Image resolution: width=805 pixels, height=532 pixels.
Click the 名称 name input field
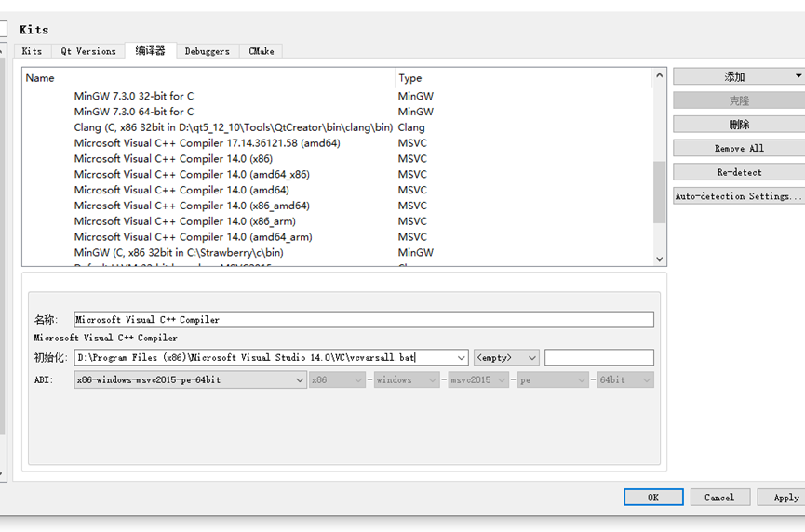(x=364, y=319)
